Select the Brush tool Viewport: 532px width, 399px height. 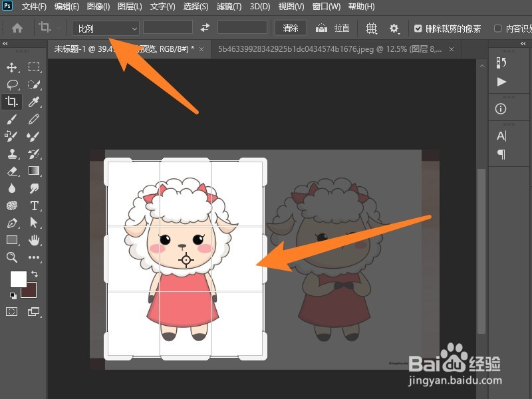click(11, 119)
